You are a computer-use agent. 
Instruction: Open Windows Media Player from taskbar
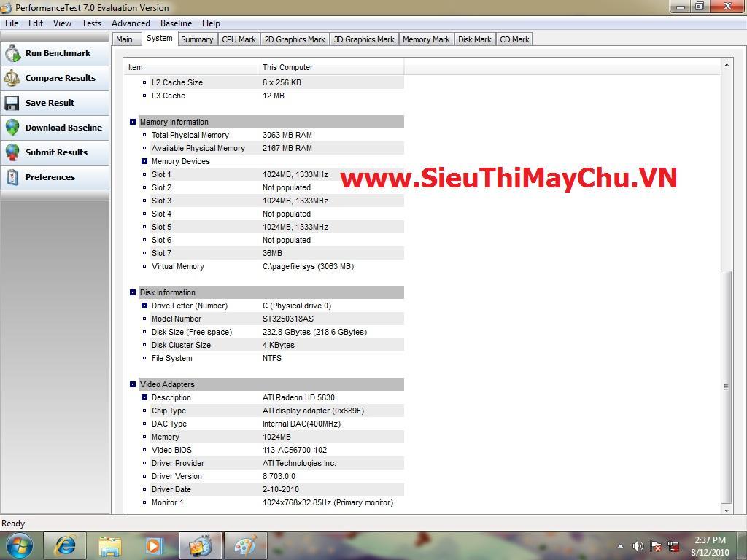[154, 545]
